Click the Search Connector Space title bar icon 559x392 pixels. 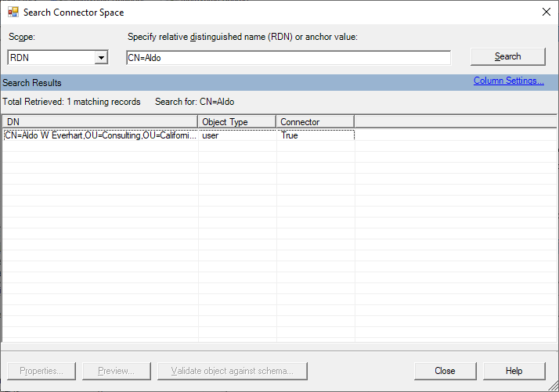click(x=13, y=13)
